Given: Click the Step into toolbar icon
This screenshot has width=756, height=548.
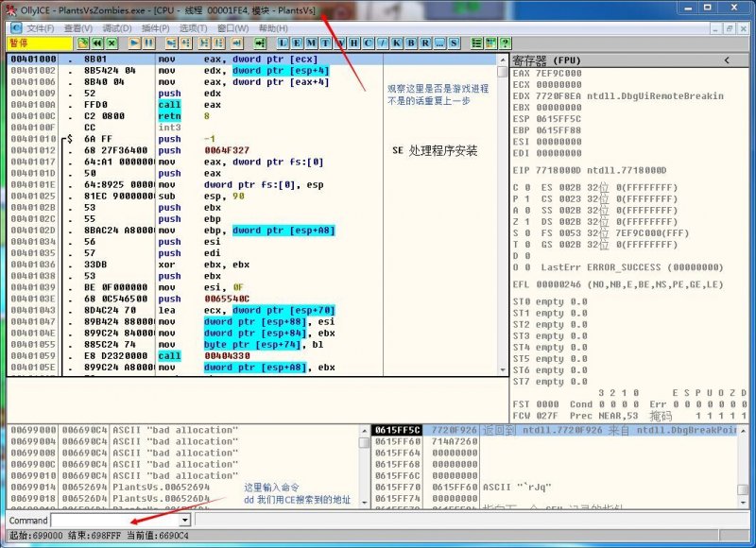Looking at the screenshot, I should tap(172, 43).
